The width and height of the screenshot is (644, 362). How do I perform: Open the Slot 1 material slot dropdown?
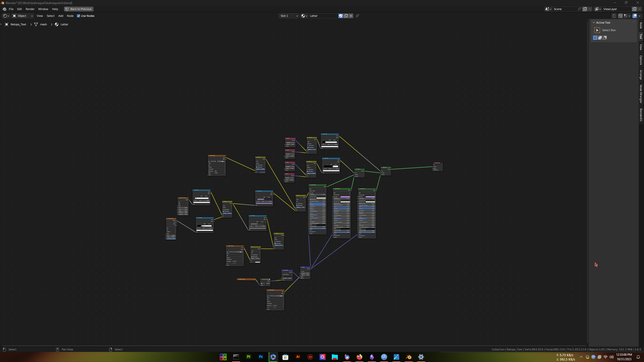pyautogui.click(x=289, y=16)
